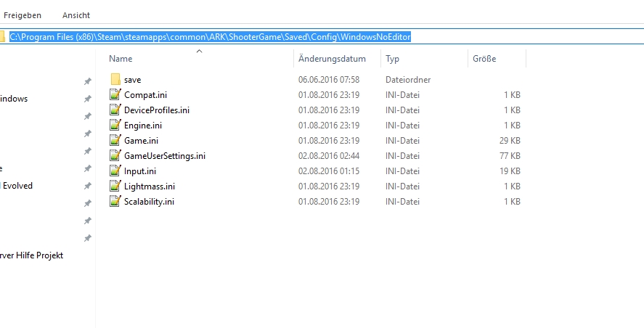Open the Ansicht ribbon tab
644x328 pixels.
pos(76,15)
